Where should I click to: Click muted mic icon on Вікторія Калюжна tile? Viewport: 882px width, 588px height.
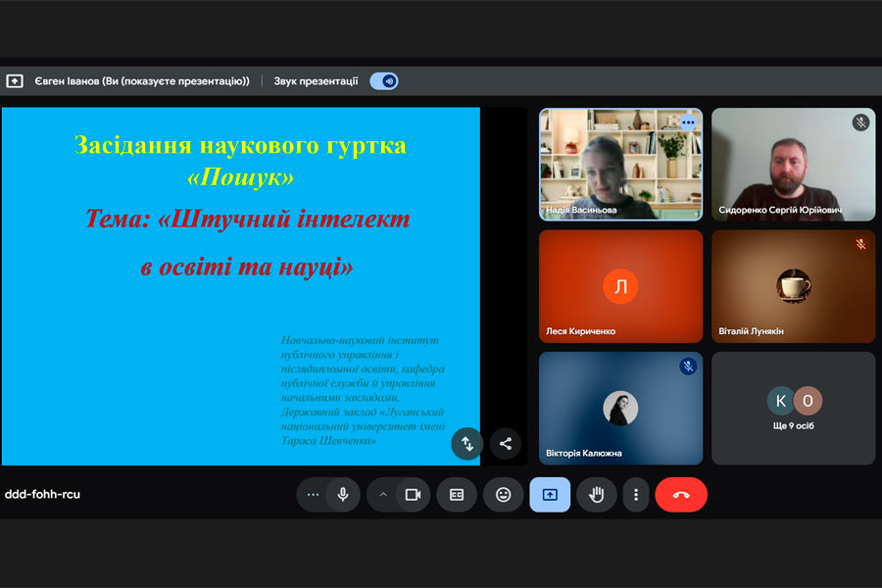click(688, 367)
